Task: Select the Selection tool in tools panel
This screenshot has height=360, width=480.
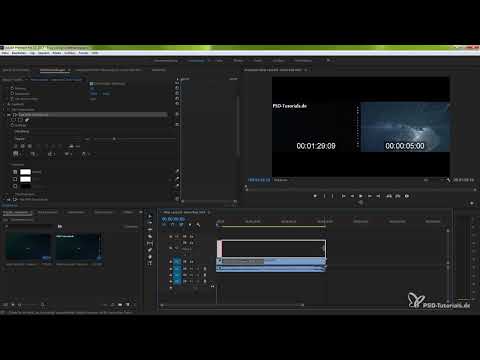Action: (150, 216)
